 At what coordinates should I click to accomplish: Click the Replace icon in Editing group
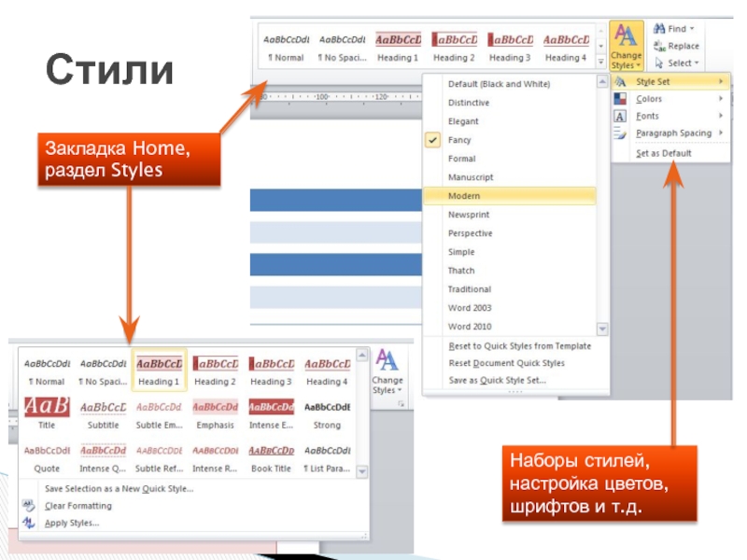[x=659, y=46]
